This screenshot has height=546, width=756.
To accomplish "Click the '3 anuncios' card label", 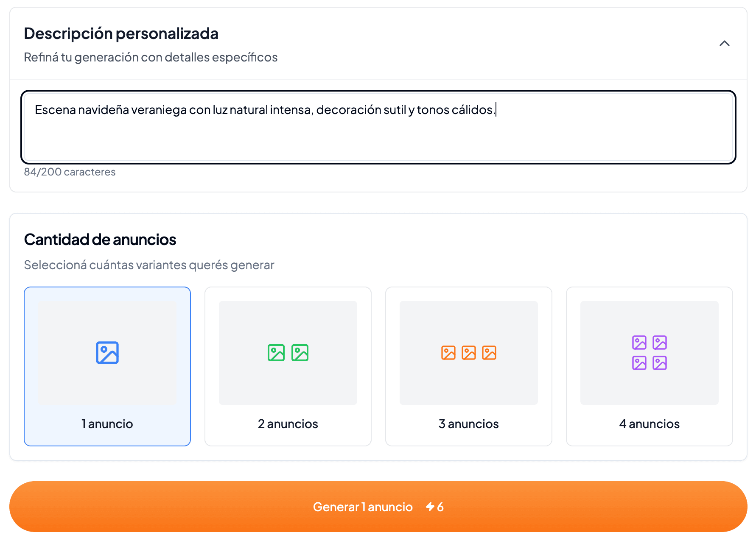I will pyautogui.click(x=468, y=423).
